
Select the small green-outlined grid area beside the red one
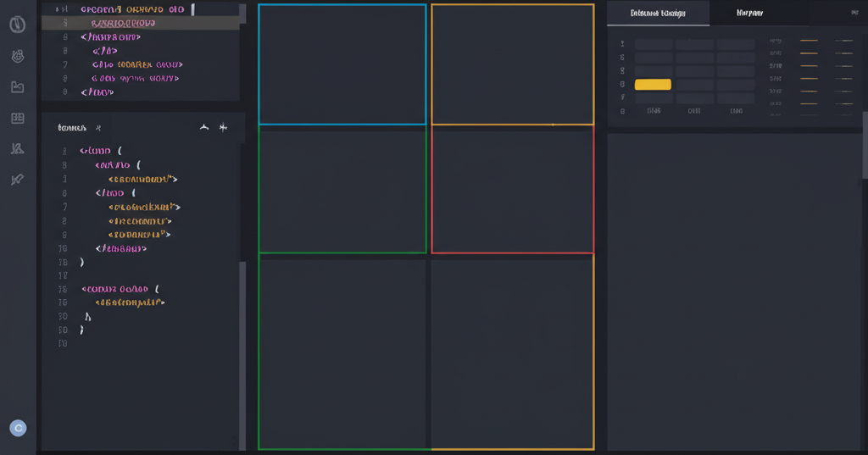pos(342,189)
